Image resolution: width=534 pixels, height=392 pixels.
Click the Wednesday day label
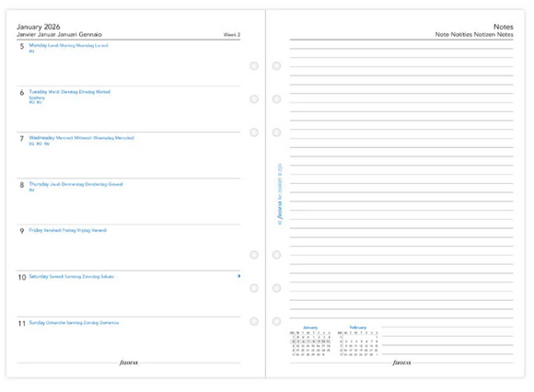click(81, 138)
